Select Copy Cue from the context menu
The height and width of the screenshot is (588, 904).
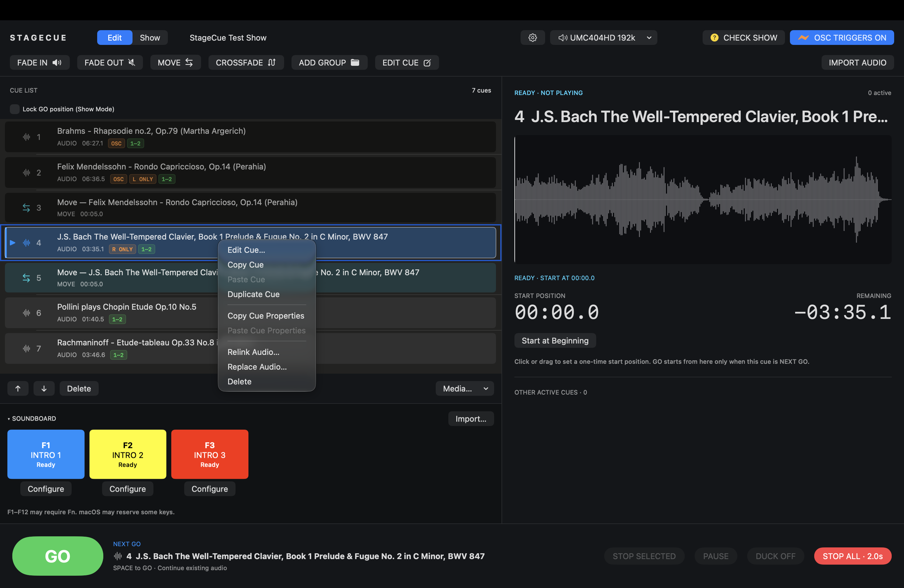click(x=267, y=265)
